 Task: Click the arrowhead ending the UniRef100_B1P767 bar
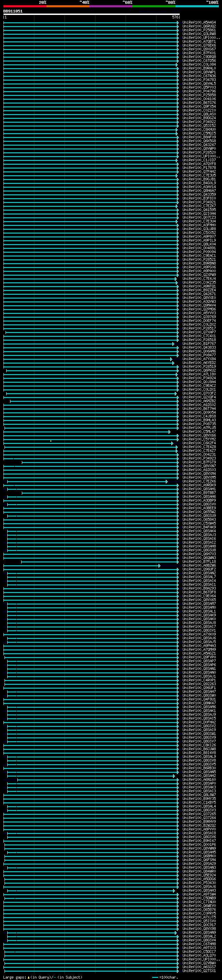coord(173,344)
